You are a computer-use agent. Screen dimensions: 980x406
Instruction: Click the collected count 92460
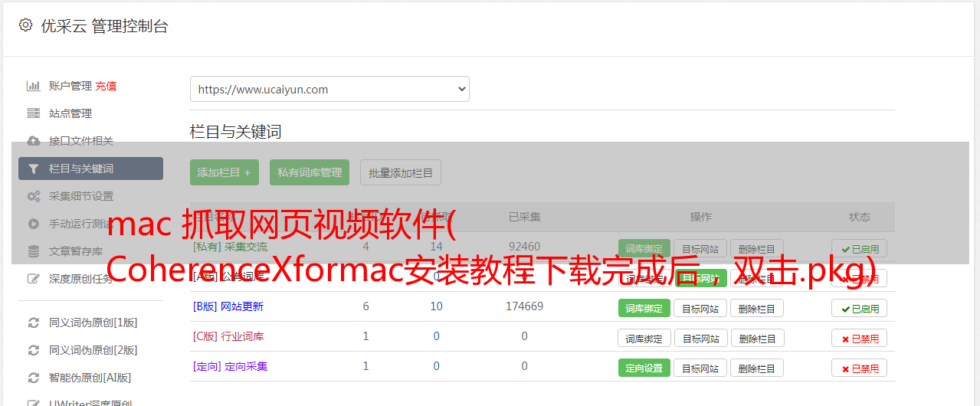coord(524,247)
